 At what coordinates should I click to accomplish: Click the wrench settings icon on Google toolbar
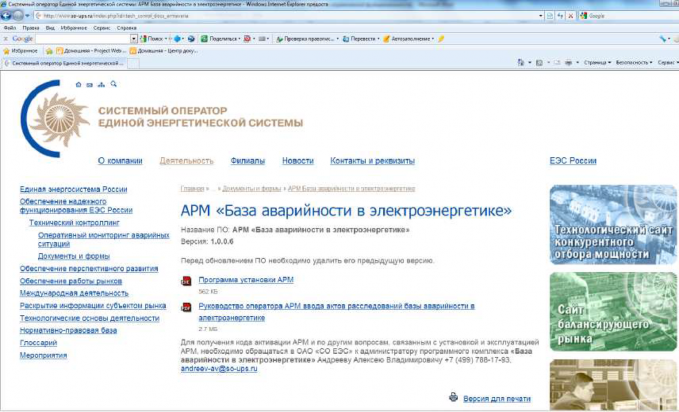663,39
